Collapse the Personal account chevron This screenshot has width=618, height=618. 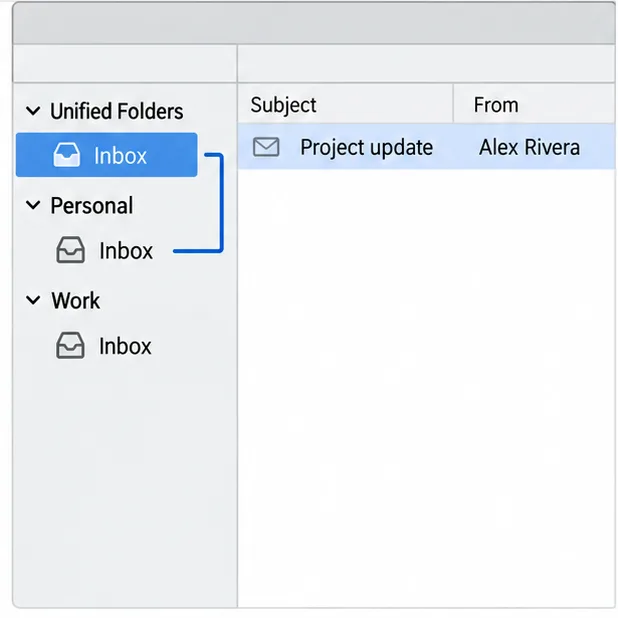(33, 205)
